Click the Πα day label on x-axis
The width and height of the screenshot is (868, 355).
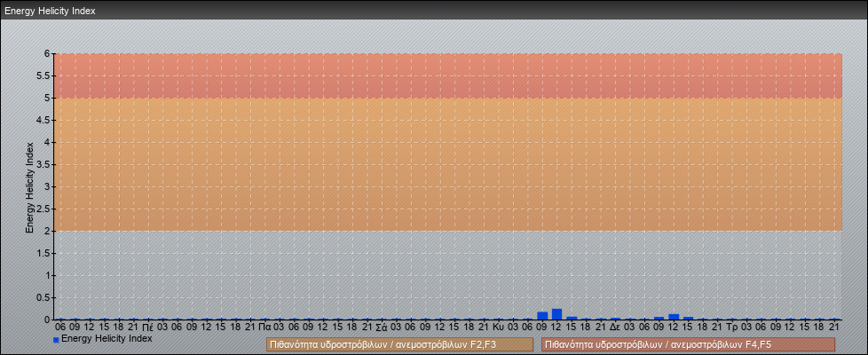pyautogui.click(x=264, y=327)
